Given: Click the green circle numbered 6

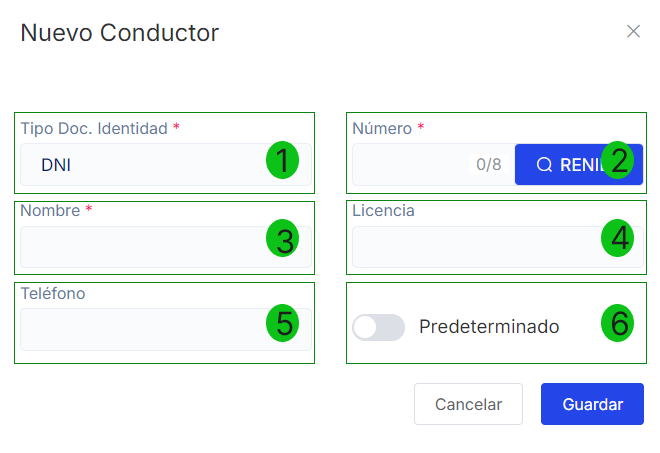Looking at the screenshot, I should point(619,323).
